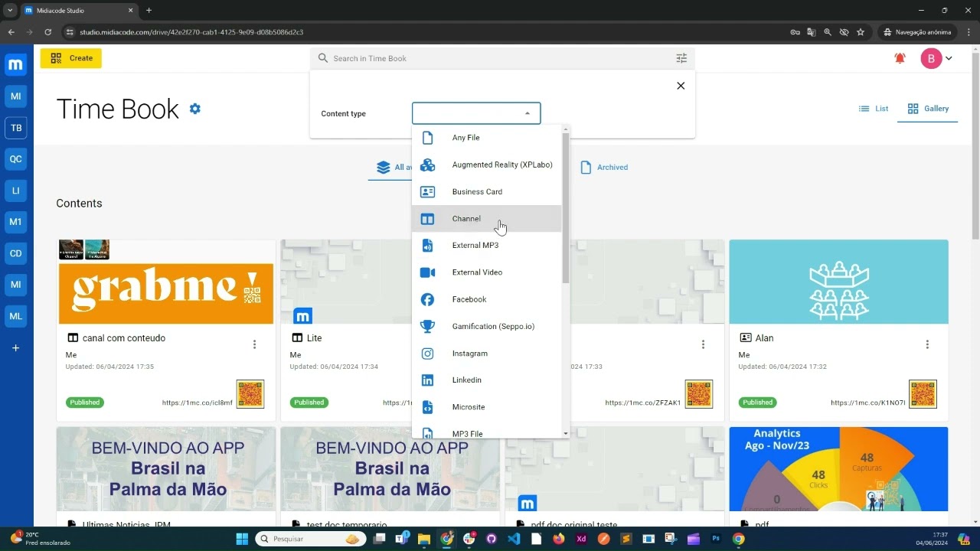This screenshot has height=551, width=980.
Task: Switch to List view
Action: pyautogui.click(x=874, y=109)
